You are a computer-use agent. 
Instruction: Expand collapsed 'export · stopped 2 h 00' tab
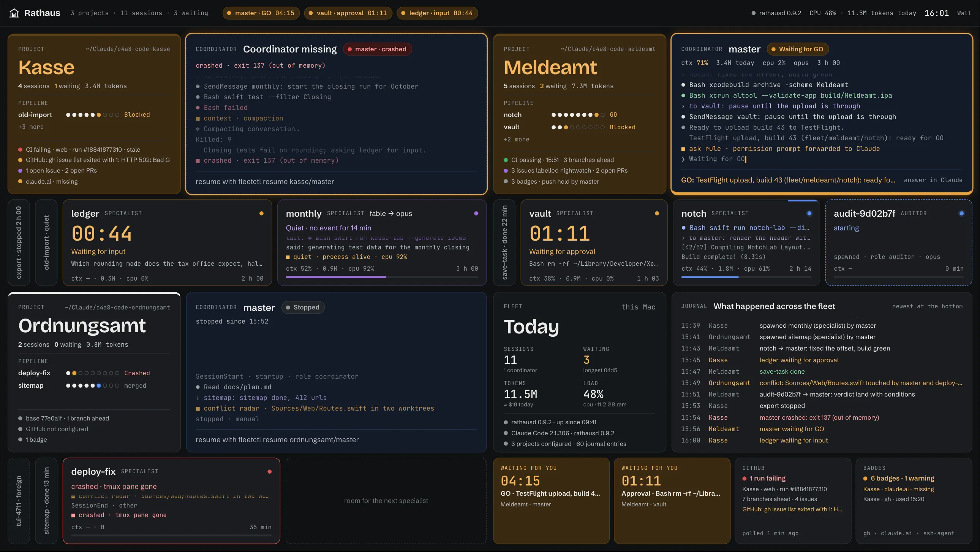pyautogui.click(x=19, y=243)
